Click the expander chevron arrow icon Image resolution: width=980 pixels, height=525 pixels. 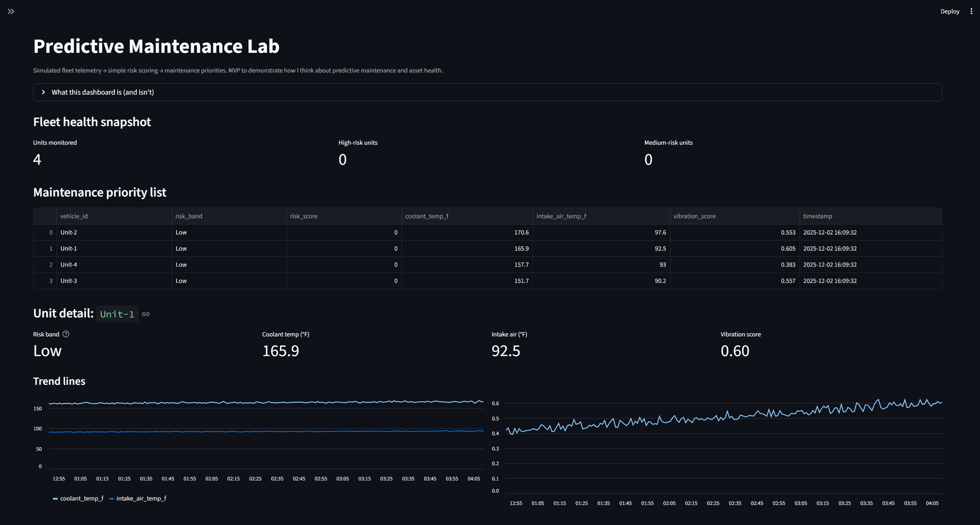tap(44, 92)
